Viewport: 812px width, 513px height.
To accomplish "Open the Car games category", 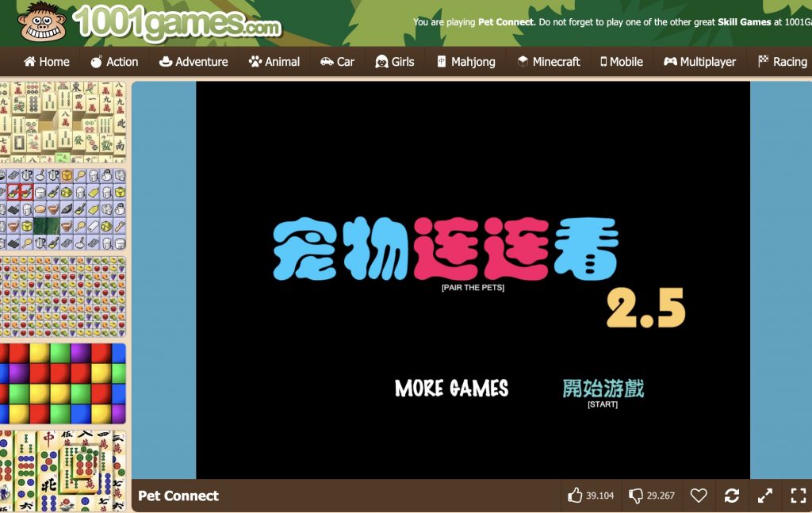I will tap(337, 62).
